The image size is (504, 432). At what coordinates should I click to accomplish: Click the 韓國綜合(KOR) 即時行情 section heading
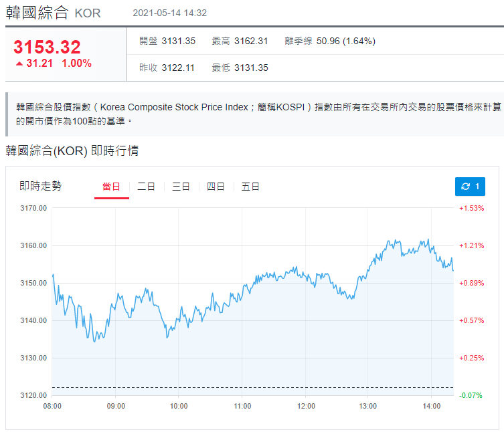click(x=72, y=150)
